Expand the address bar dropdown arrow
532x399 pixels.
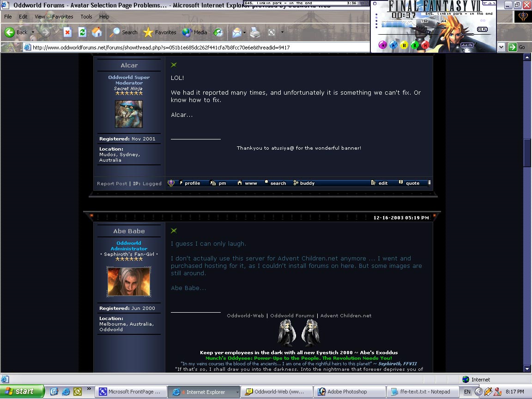pyautogui.click(x=501, y=47)
